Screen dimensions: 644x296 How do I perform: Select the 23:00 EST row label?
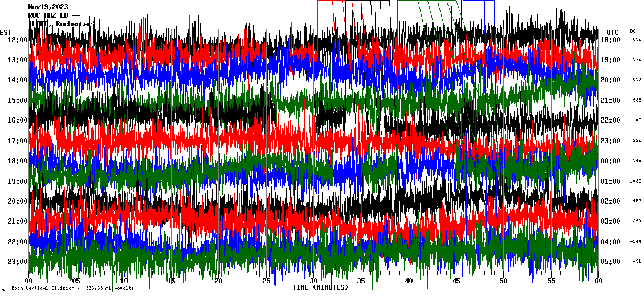pos(18,262)
